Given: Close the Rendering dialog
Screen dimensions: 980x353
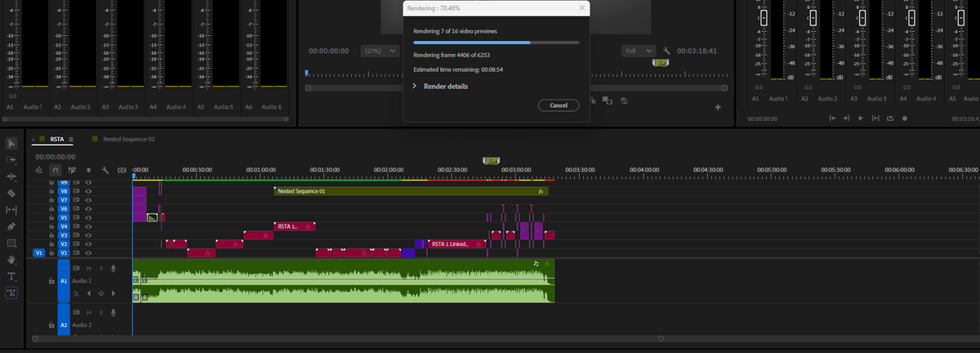Looking at the screenshot, I should coord(581,7).
